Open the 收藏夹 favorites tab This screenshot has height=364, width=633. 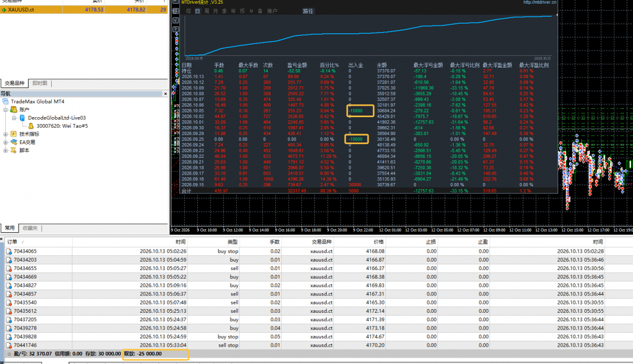[x=30, y=228]
